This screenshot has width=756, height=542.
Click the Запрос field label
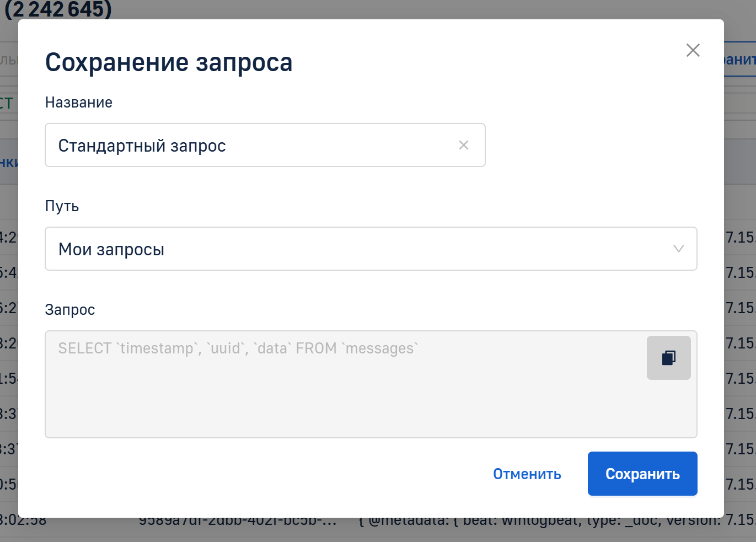coord(70,310)
